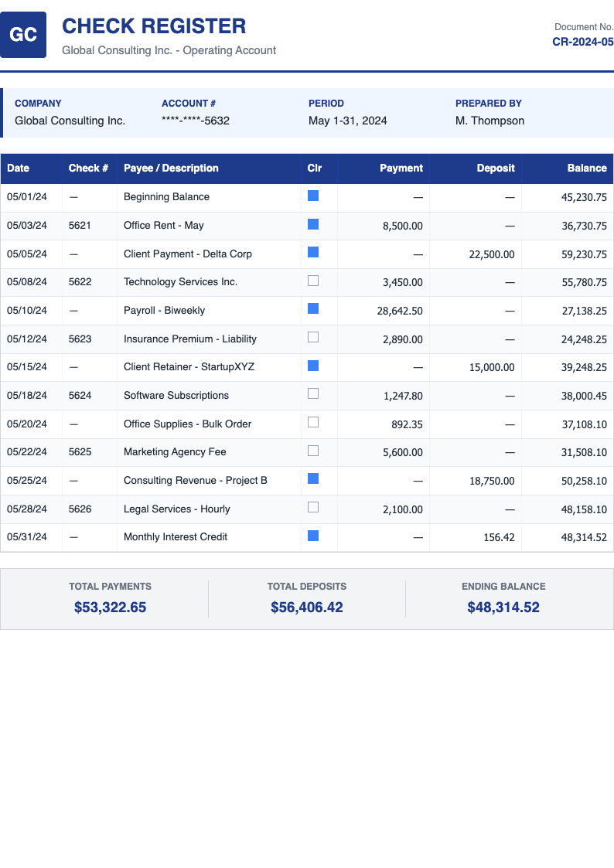Click document number CR-2024-05
Image resolution: width=614 pixels, height=868 pixels.
click(x=583, y=42)
